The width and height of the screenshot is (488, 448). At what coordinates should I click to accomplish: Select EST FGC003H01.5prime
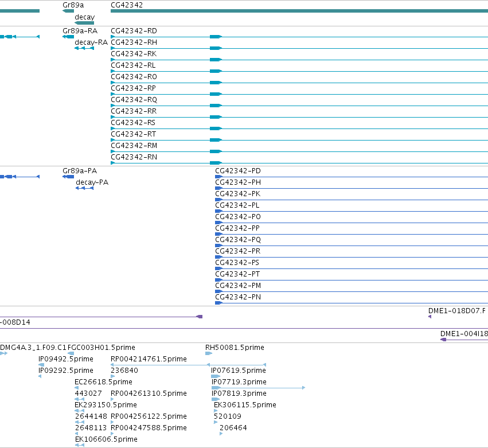(101, 348)
